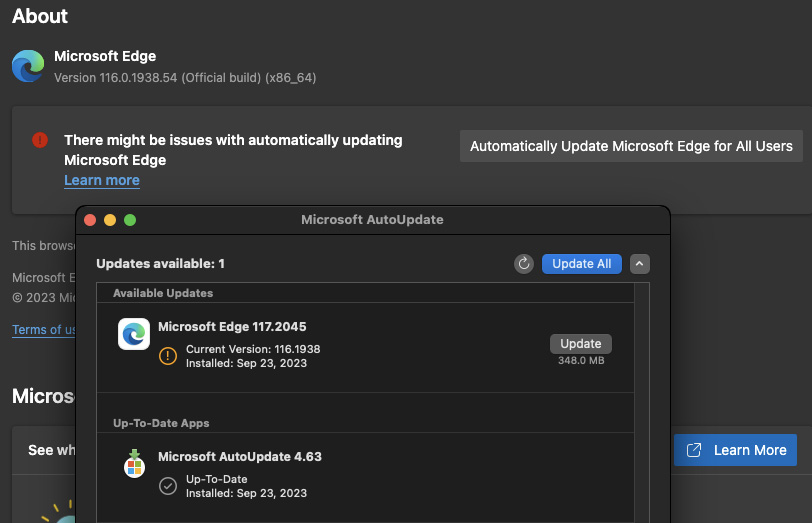Update Microsoft Edge 117.2045 using Update button
Viewport: 812px width, 523px height.
(x=581, y=343)
